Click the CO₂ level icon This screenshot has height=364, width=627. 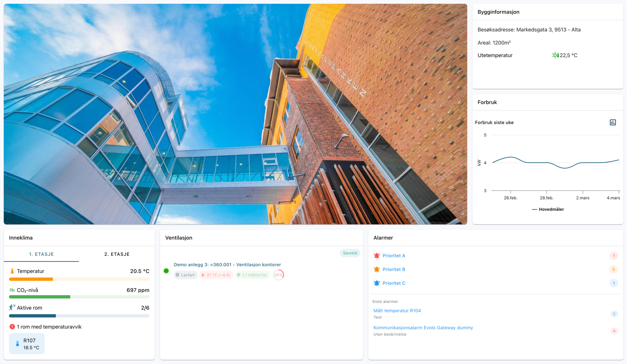pyautogui.click(x=12, y=290)
